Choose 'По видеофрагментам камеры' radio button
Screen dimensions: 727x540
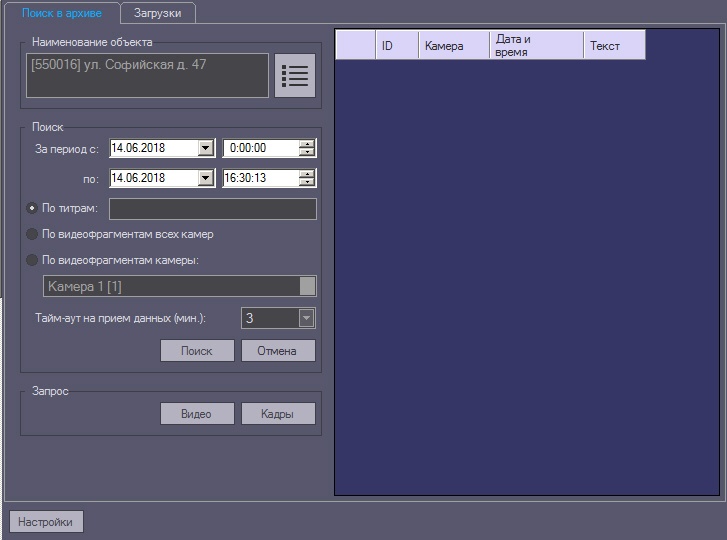(x=32, y=260)
